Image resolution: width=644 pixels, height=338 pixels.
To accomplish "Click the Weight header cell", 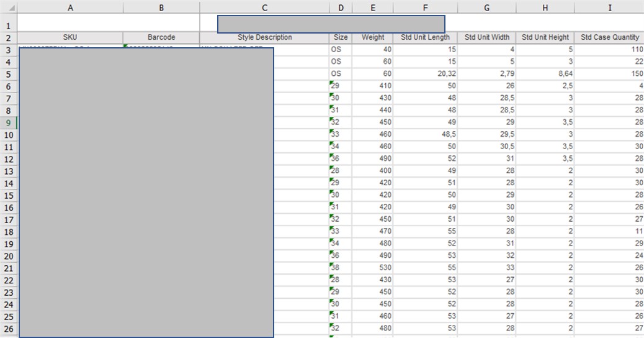I will point(372,37).
